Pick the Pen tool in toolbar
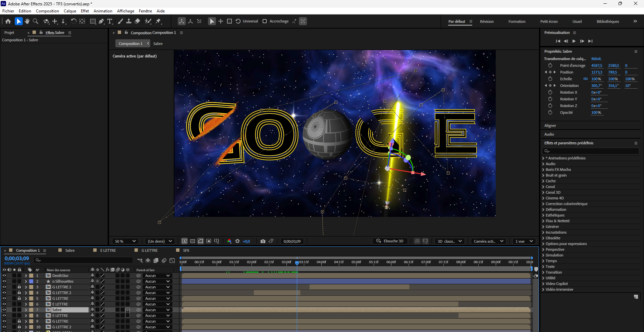The width and height of the screenshot is (644, 332). (101, 21)
